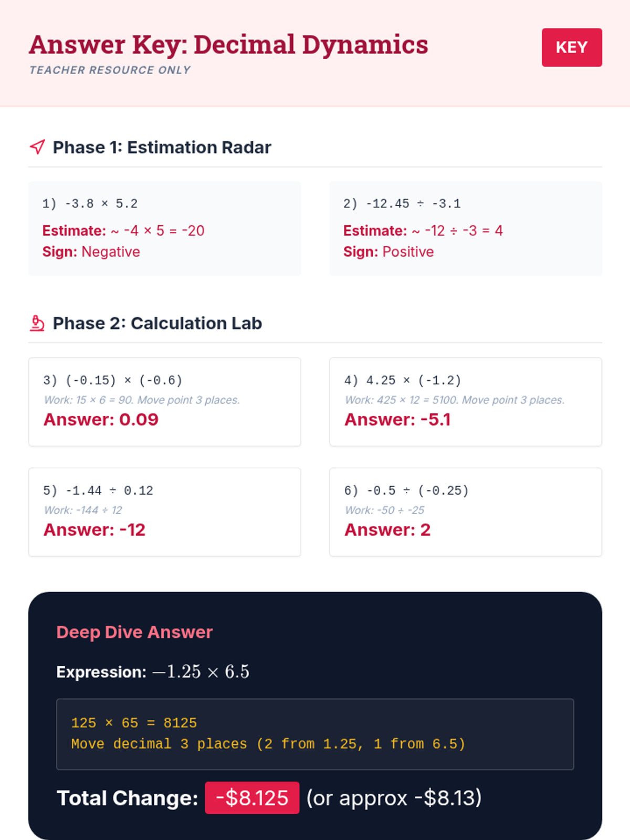The width and height of the screenshot is (630, 840).
Task: Click the code box showing 125 × 65 = 8125
Action: (315, 734)
